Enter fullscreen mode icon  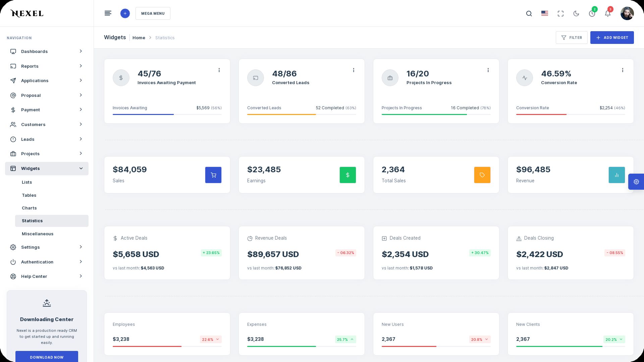pos(560,14)
